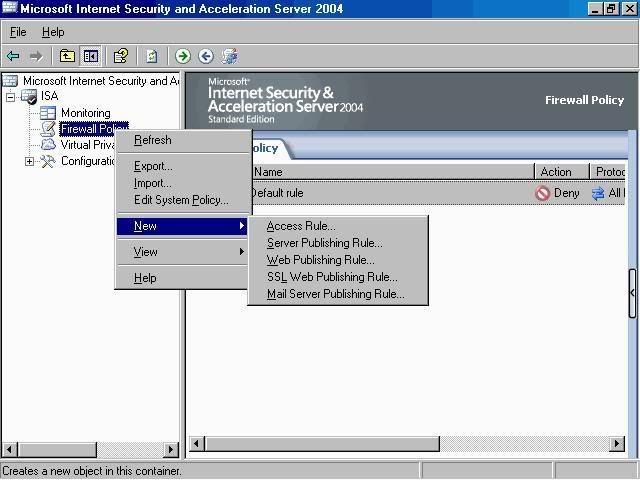Open the File menu

click(18, 32)
